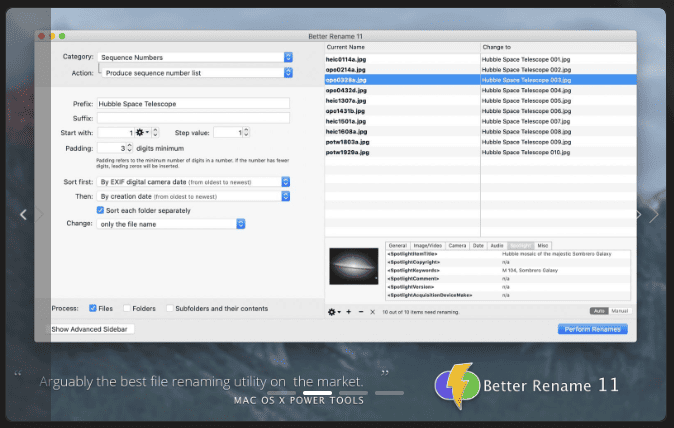The width and height of the screenshot is (674, 428).
Task: Open the Change dropdown showing only the file name
Action: [171, 224]
